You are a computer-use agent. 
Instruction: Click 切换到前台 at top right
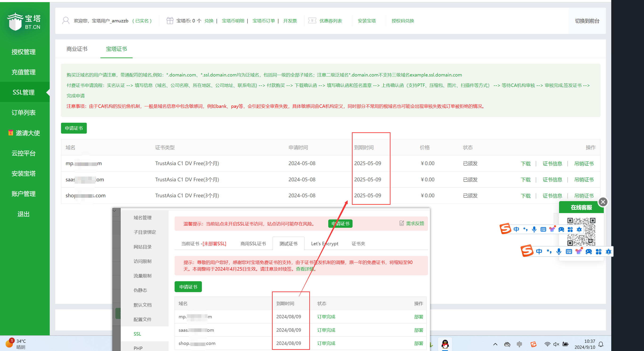pos(587,21)
